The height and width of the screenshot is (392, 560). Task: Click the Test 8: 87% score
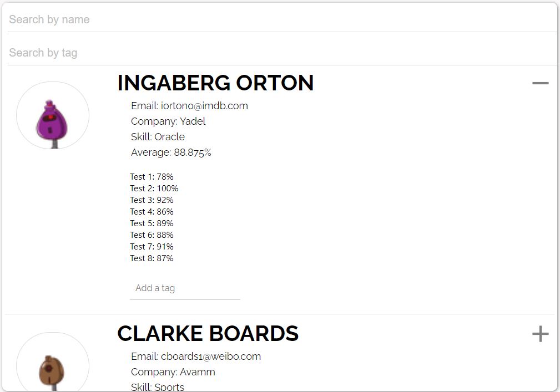[x=152, y=258]
